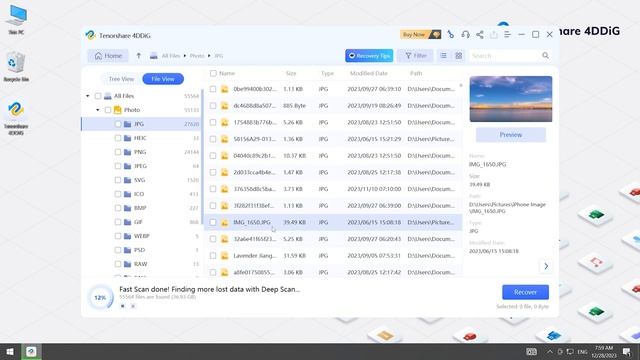Go up one level with the arrow icon
Image resolution: width=640 pixels, height=360 pixels.
click(x=138, y=56)
